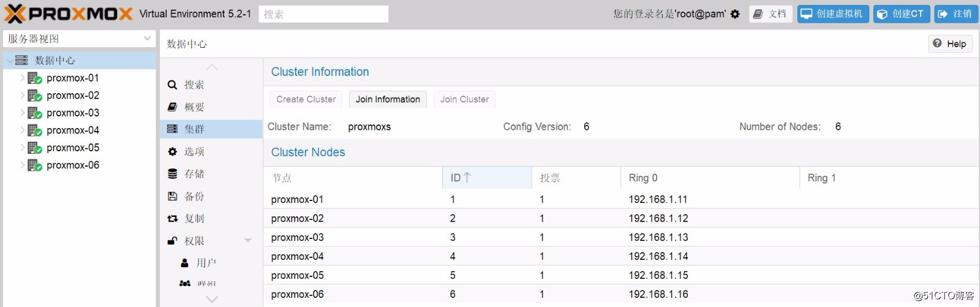Click the group icon below 用户
980x307 pixels.
[184, 283]
